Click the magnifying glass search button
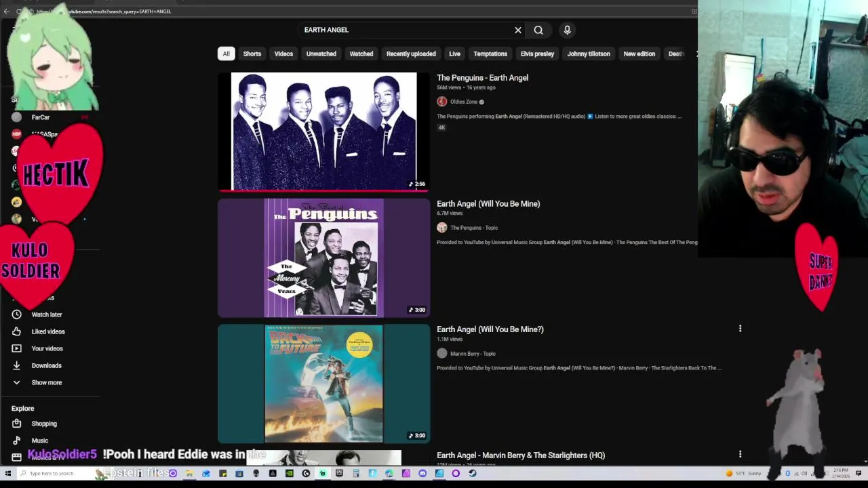Screen dimensions: 868x488 coord(538,30)
